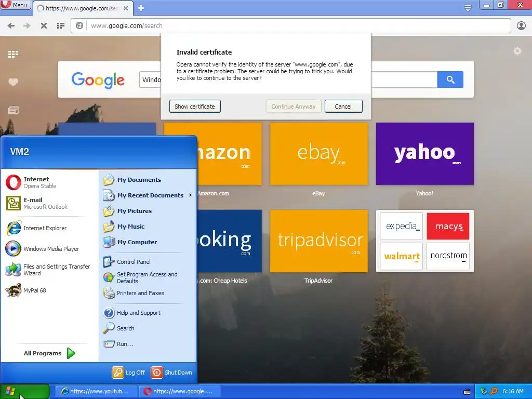Open the walmart tile in folder
The height and width of the screenshot is (399, 532).
pyautogui.click(x=402, y=256)
